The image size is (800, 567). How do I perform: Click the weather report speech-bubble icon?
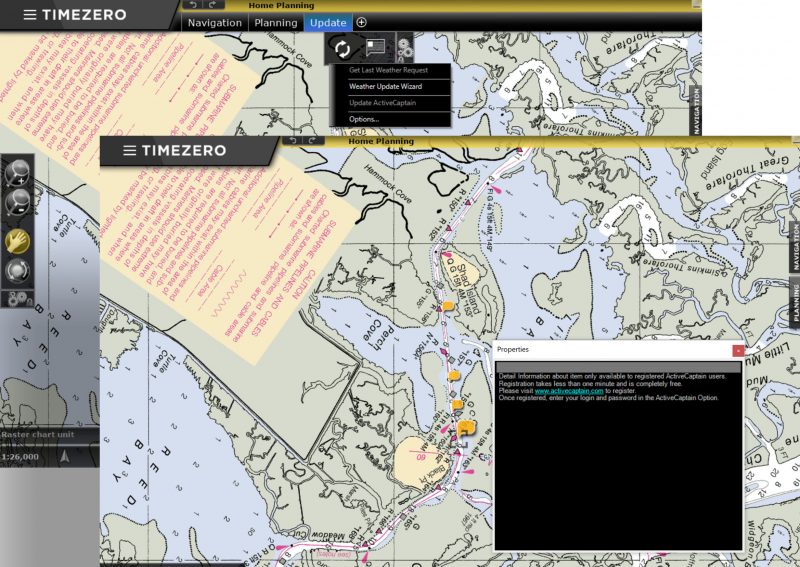tap(376, 47)
